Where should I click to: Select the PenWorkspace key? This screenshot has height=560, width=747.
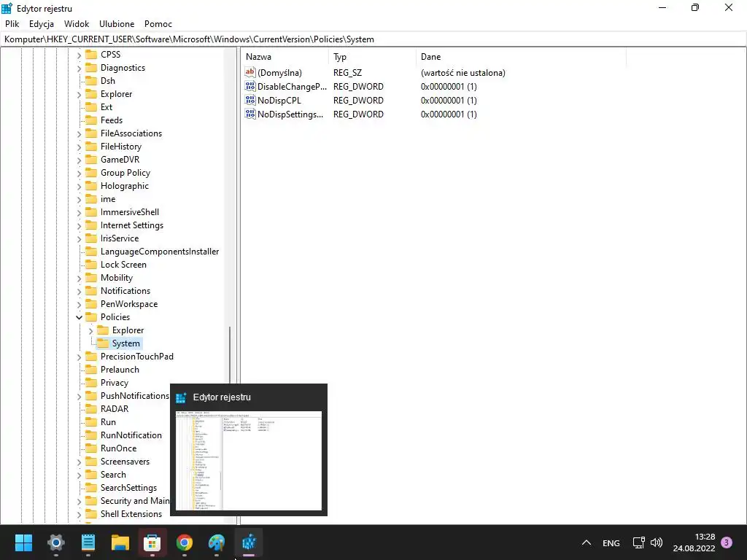[128, 304]
